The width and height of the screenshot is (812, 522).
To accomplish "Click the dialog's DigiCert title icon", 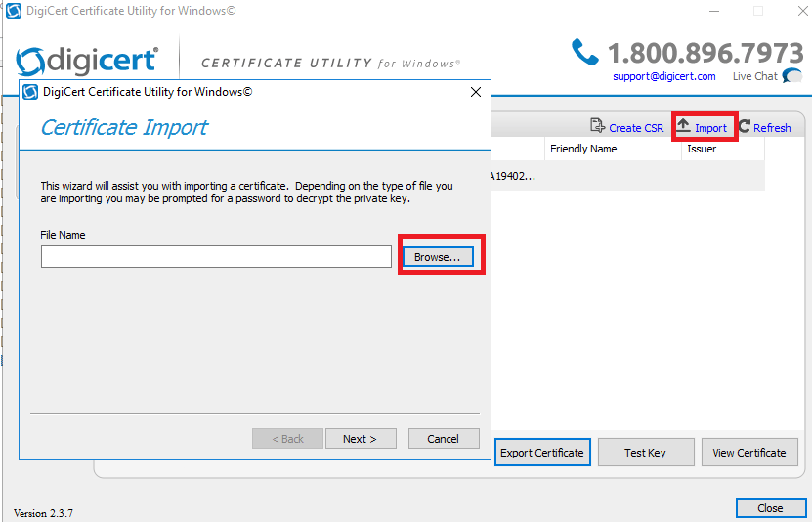I will (x=30, y=92).
